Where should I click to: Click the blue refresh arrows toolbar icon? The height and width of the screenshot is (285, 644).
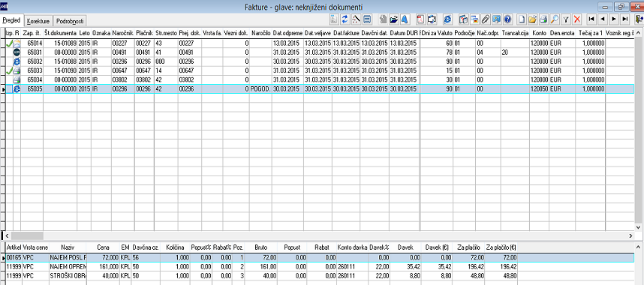345,19
